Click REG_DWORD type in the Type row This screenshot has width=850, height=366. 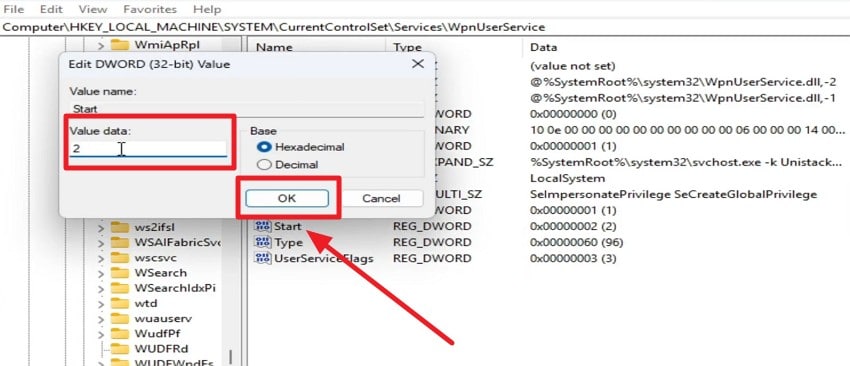pos(432,242)
